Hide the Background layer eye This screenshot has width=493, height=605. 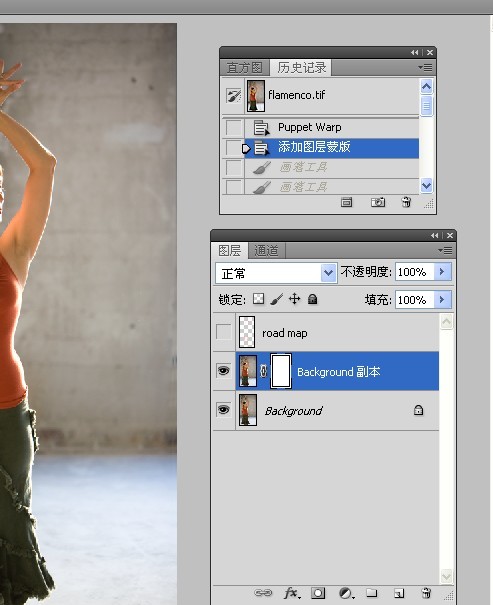click(224, 409)
